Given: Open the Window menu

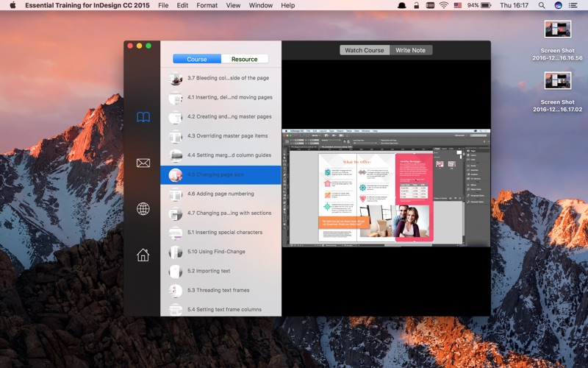Looking at the screenshot, I should pos(261,5).
